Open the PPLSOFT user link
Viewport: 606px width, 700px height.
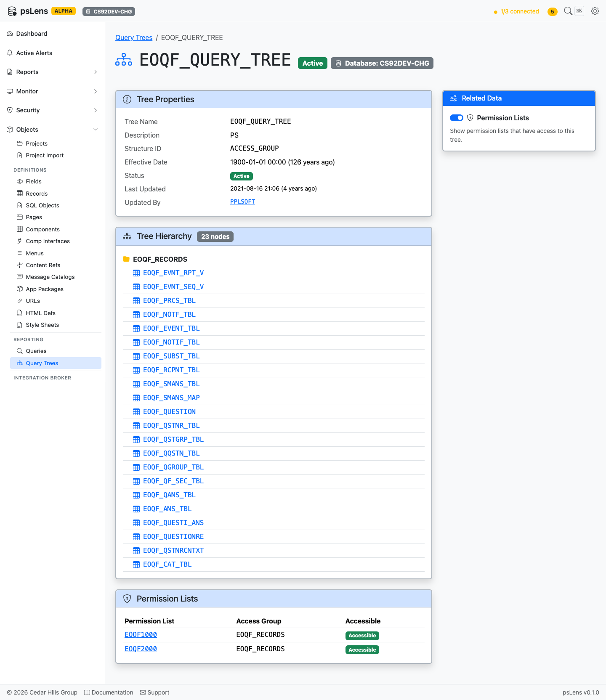click(242, 202)
